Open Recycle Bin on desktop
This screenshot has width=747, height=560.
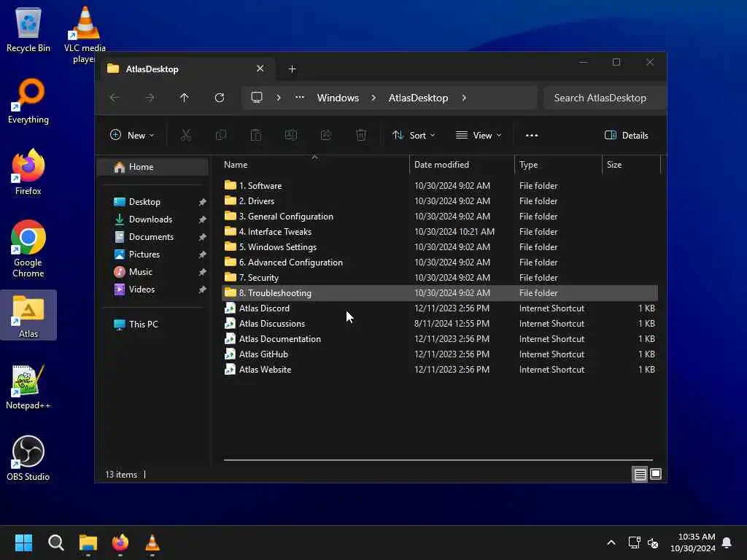coord(28,29)
